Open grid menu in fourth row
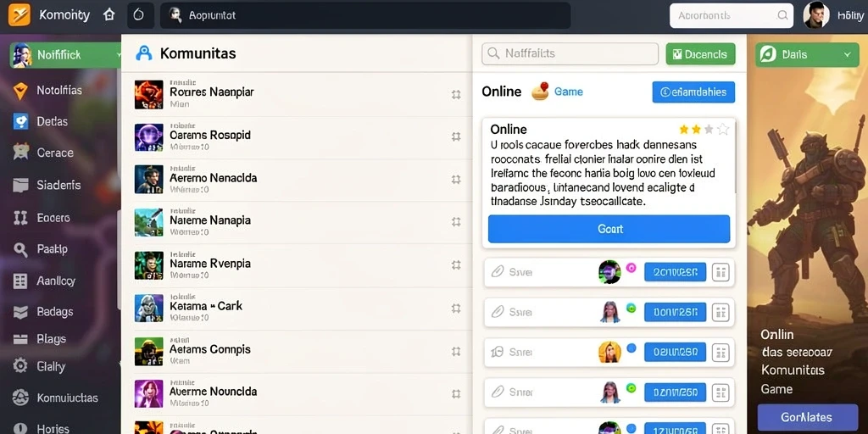Viewport: 868px width, 434px height. coord(721,392)
